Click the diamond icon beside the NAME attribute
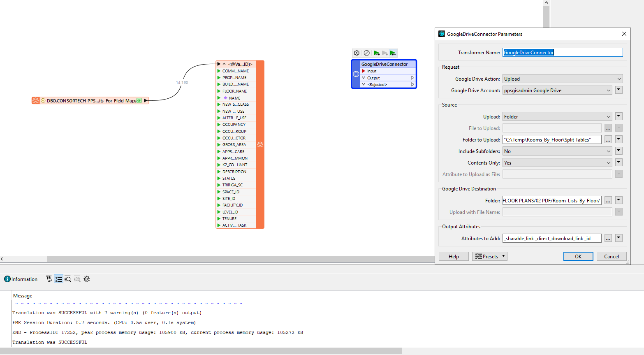Viewport: 644px width, 355px height. 225,98
